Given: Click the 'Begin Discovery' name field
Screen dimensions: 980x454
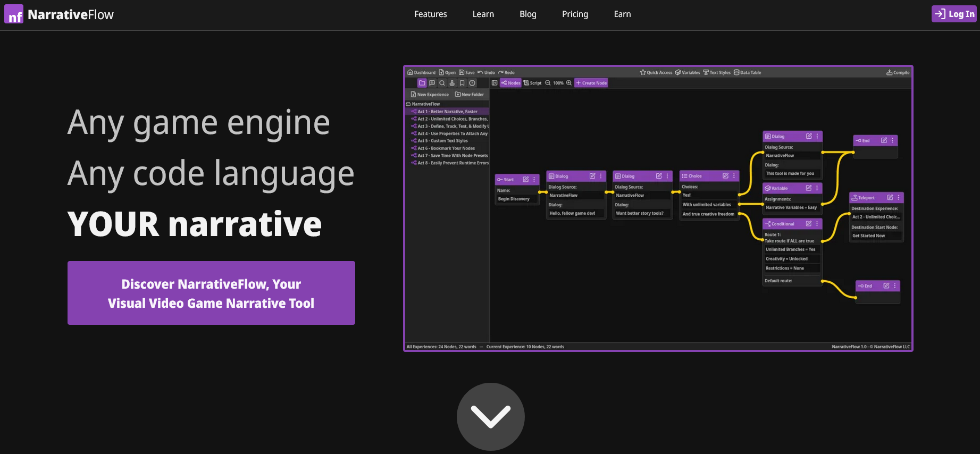Looking at the screenshot, I should [x=517, y=199].
